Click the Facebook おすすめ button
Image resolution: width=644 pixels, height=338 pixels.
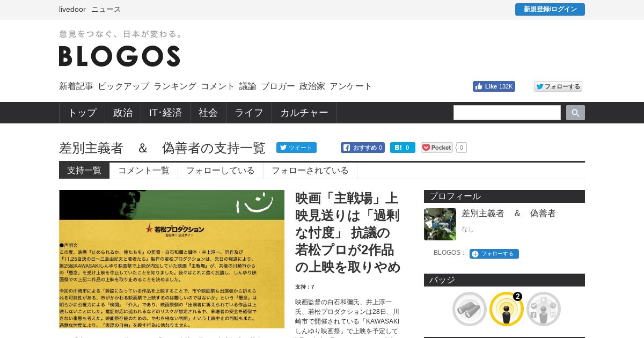pos(363,148)
